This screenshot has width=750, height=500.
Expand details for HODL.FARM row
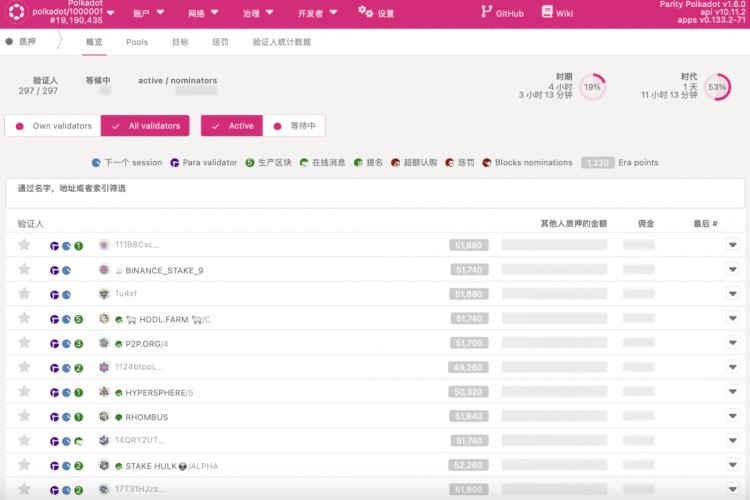[733, 318]
